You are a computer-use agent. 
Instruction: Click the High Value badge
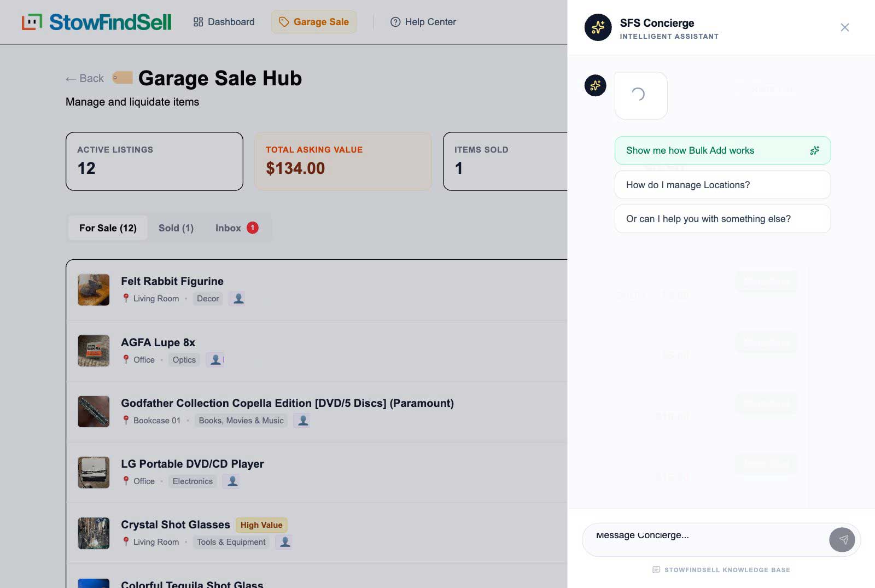[261, 525]
